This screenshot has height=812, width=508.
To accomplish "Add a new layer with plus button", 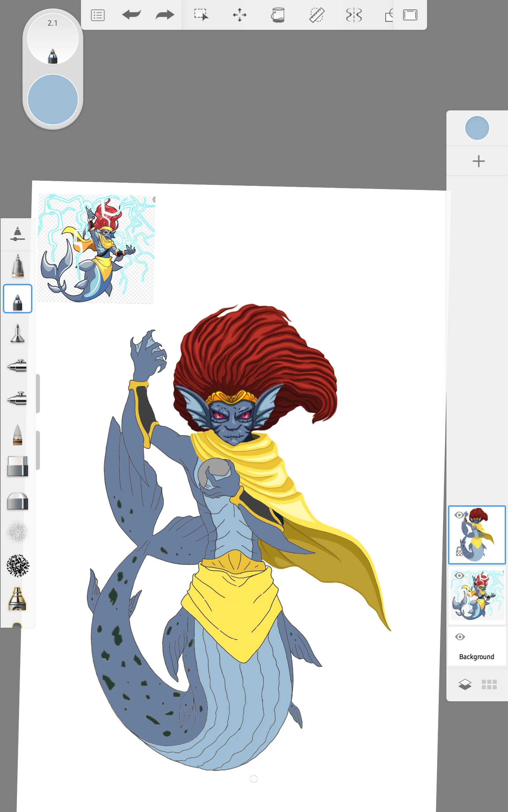I will pos(478,161).
